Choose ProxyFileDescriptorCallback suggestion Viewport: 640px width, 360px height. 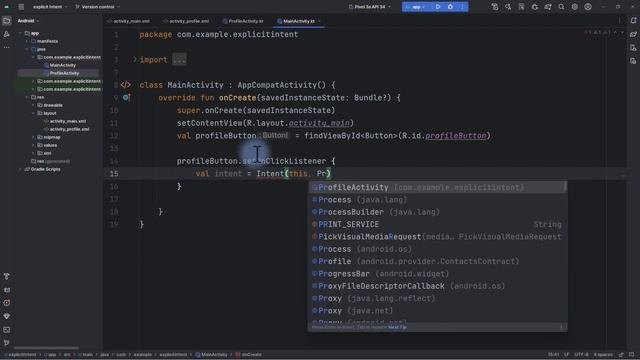coord(437,286)
